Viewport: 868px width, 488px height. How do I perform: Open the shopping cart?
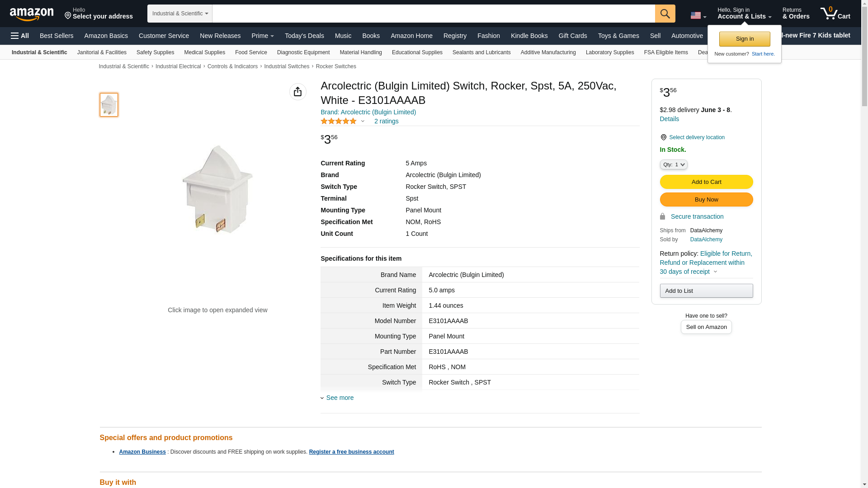[x=835, y=14]
